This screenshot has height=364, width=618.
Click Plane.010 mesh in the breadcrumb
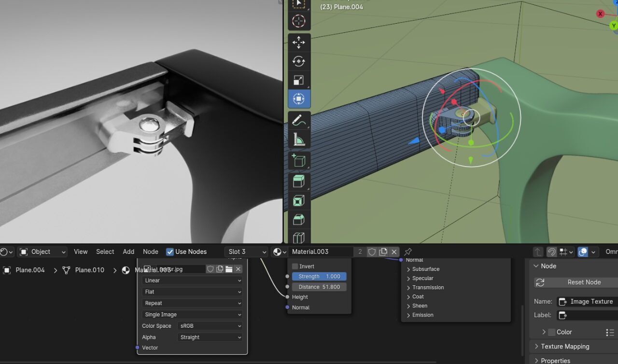pos(90,270)
